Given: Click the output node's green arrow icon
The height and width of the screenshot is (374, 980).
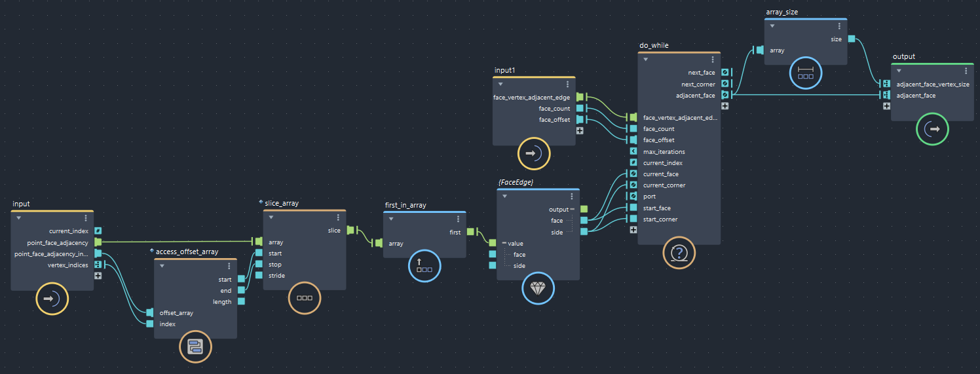Looking at the screenshot, I should pos(932,129).
